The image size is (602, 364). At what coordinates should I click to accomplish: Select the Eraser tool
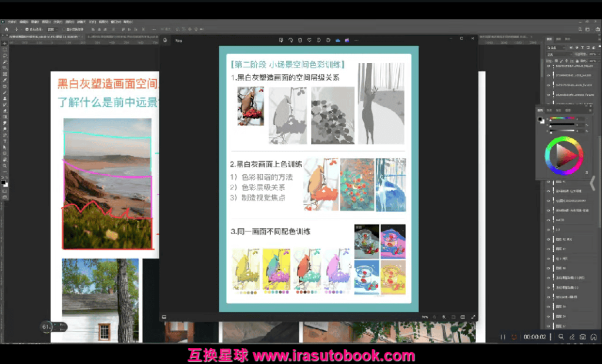[x=5, y=111]
